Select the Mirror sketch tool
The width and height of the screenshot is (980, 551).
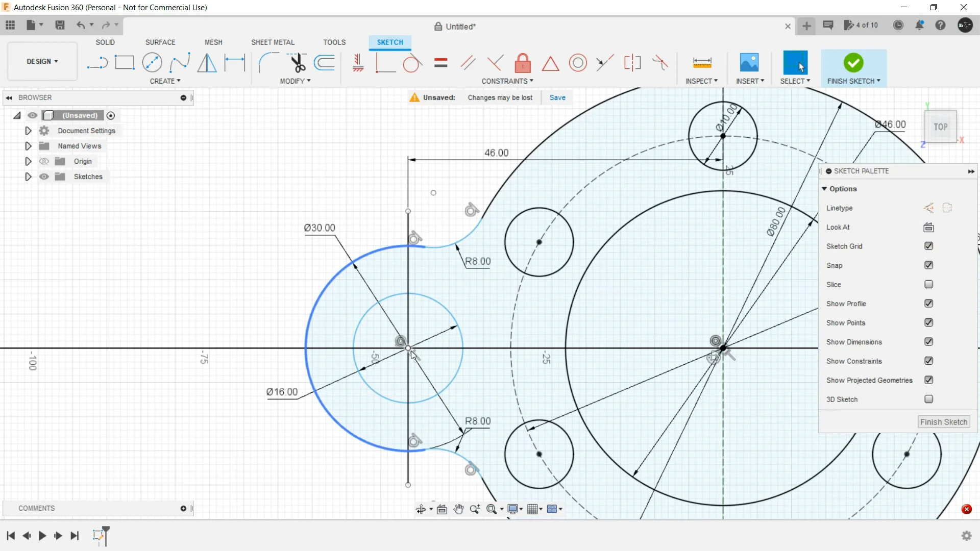pos(207,63)
